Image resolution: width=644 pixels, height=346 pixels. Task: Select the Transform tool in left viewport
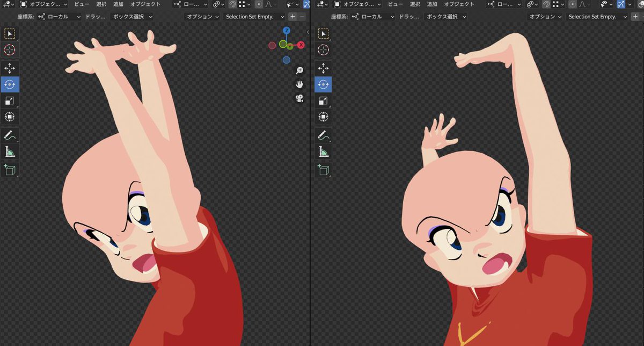10,117
